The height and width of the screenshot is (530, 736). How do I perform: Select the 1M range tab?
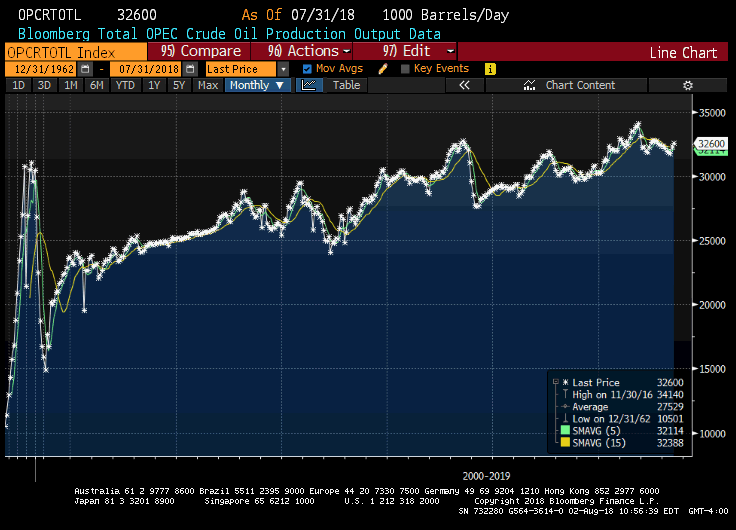click(x=70, y=85)
